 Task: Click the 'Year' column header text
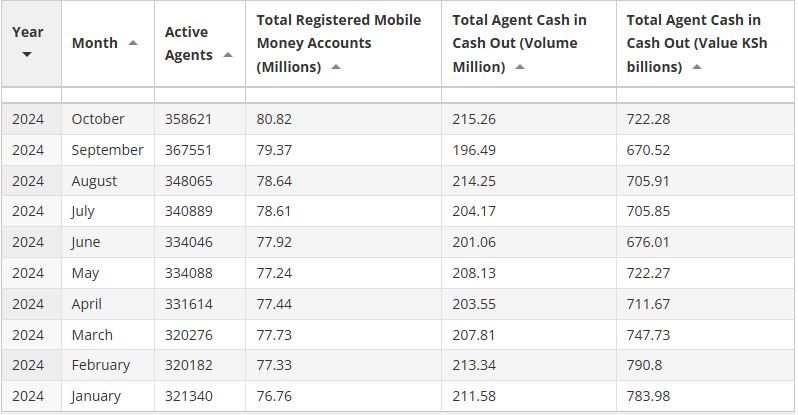(x=28, y=32)
